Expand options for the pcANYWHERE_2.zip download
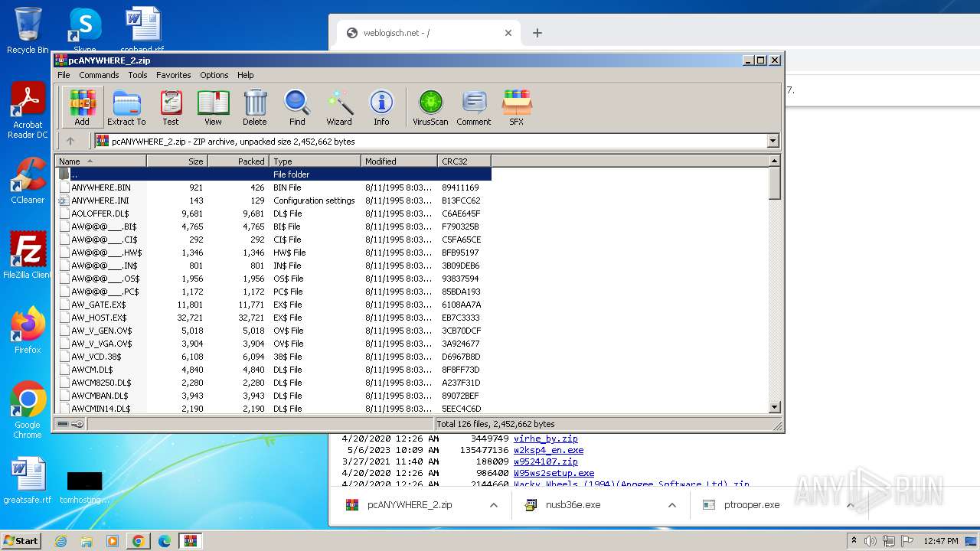Image resolution: width=980 pixels, height=551 pixels. 494,505
